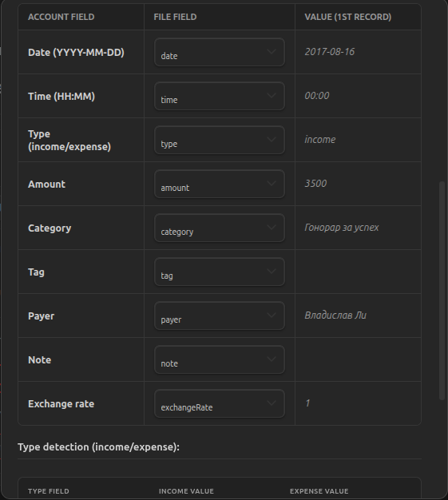Click the 'TYPE FIELD' column header
The height and width of the screenshot is (500, 448).
pyautogui.click(x=49, y=491)
